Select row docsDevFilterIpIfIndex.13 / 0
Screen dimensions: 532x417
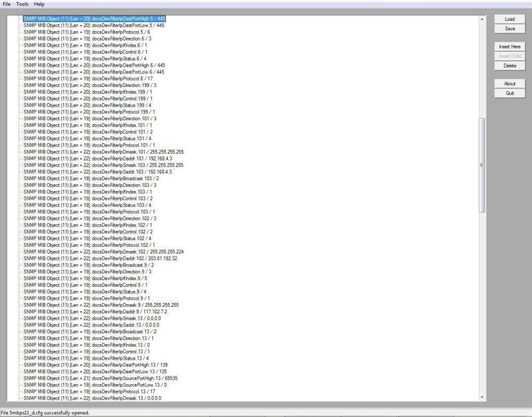86,345
